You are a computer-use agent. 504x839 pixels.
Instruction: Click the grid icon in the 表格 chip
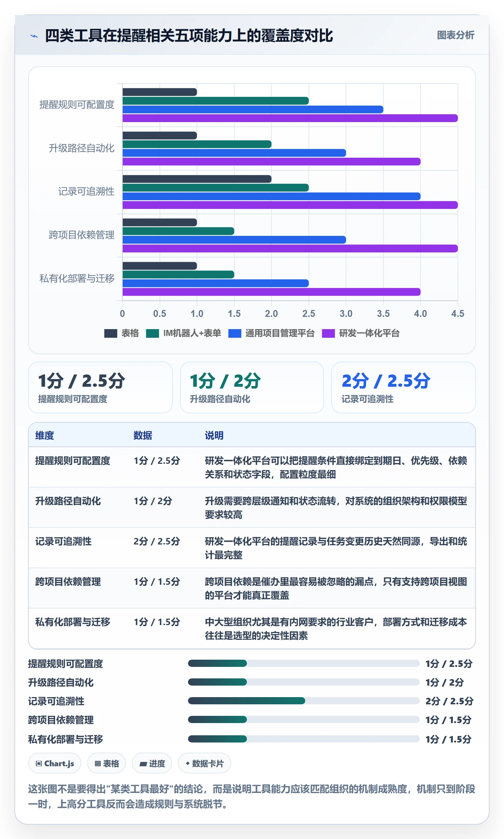tap(98, 763)
